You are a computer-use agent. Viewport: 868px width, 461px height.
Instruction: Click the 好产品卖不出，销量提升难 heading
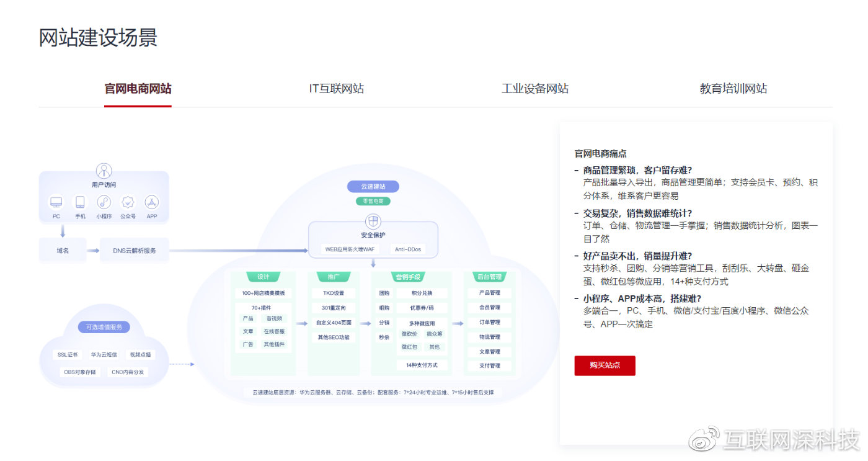[x=637, y=256]
